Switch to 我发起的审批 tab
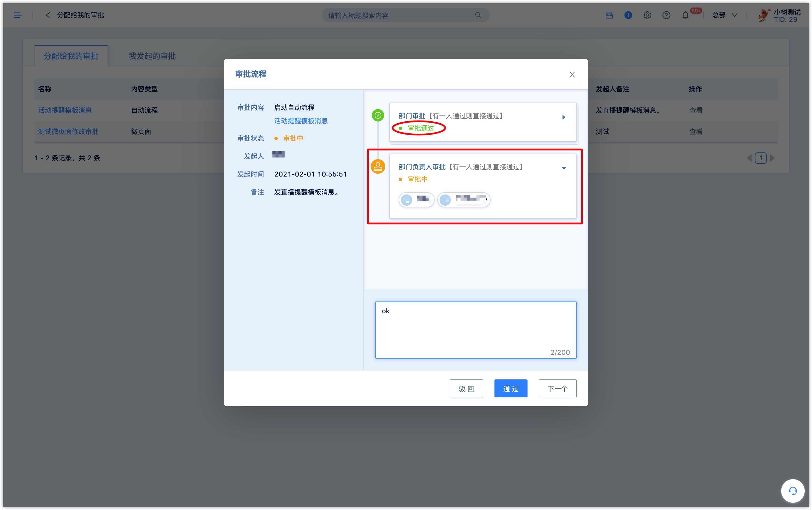This screenshot has height=510, width=812. point(152,56)
